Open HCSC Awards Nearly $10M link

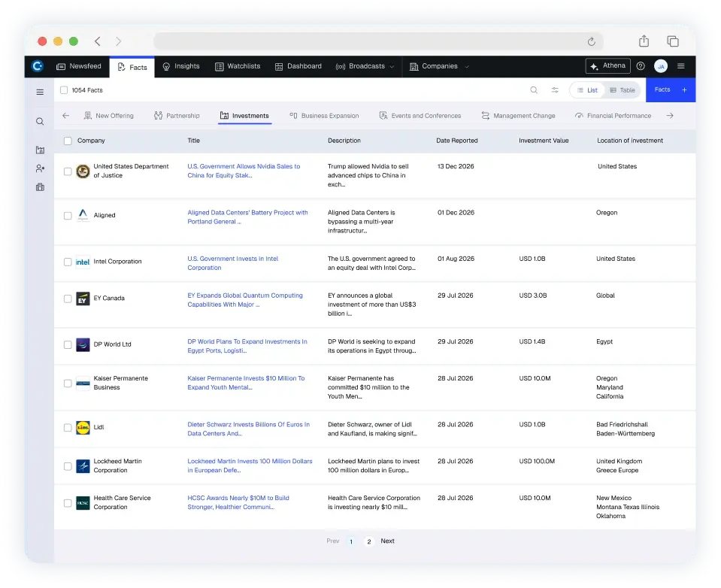[x=238, y=502]
